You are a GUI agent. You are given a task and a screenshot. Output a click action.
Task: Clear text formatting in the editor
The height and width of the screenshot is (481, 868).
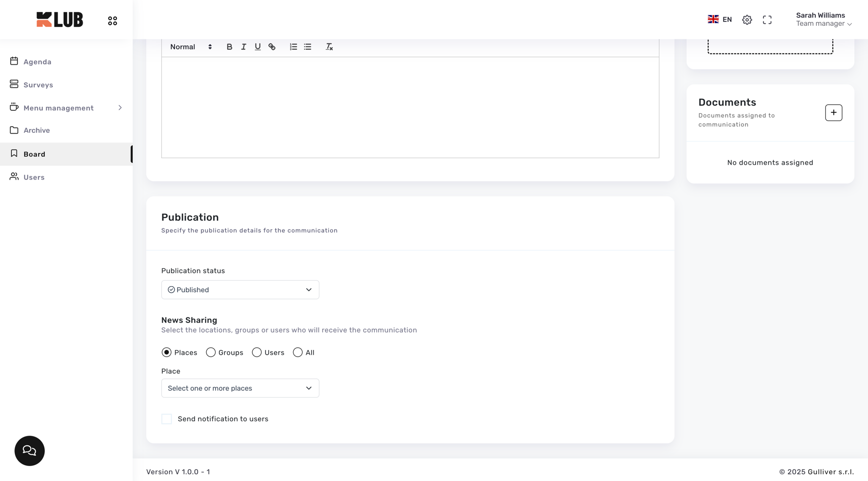click(329, 47)
